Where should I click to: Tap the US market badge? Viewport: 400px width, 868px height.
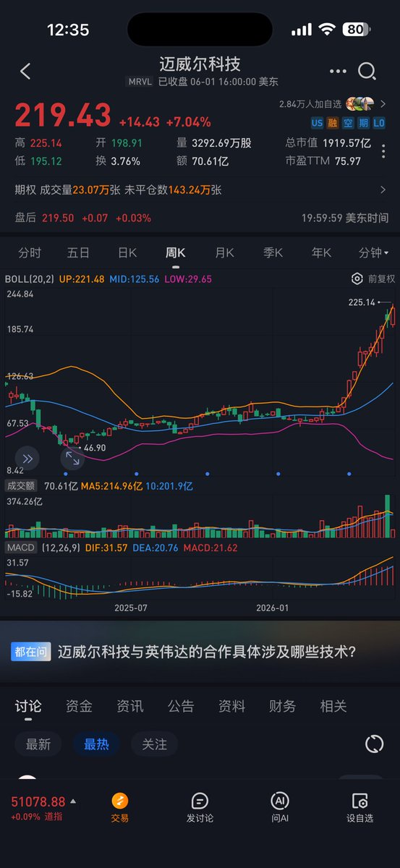[x=317, y=123]
